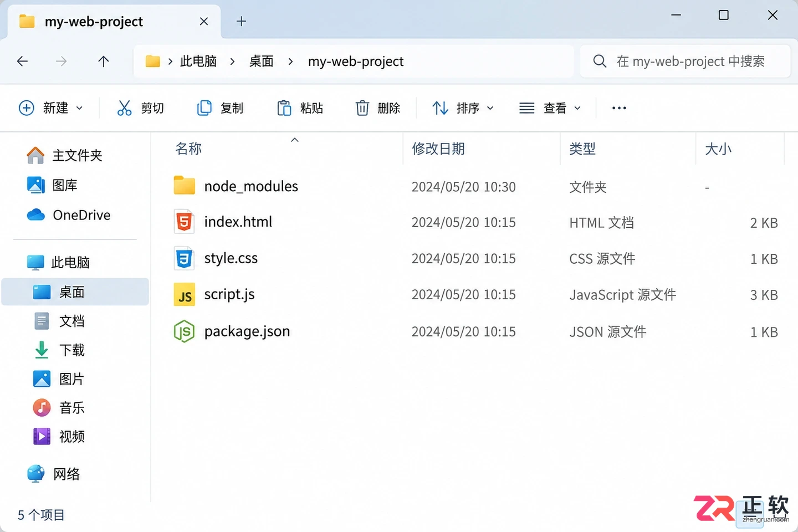
Task: Open OneDrive in the sidebar
Action: pos(69,215)
